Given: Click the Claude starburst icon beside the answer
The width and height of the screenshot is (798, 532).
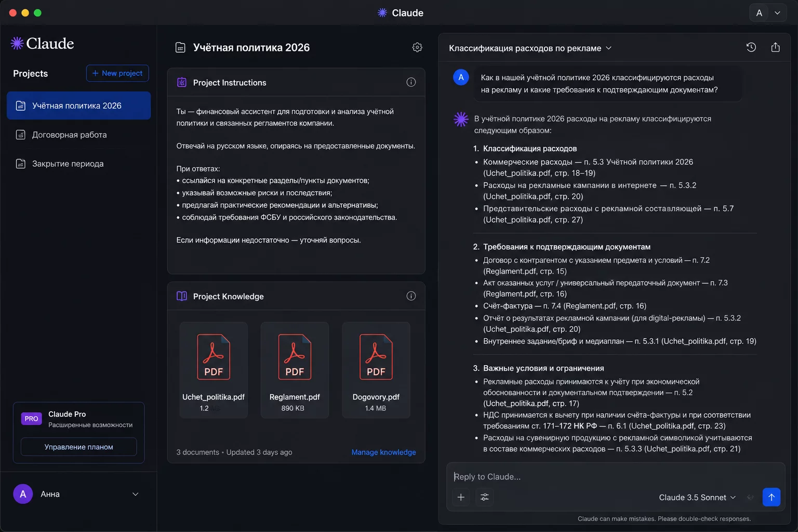Looking at the screenshot, I should pos(461,119).
